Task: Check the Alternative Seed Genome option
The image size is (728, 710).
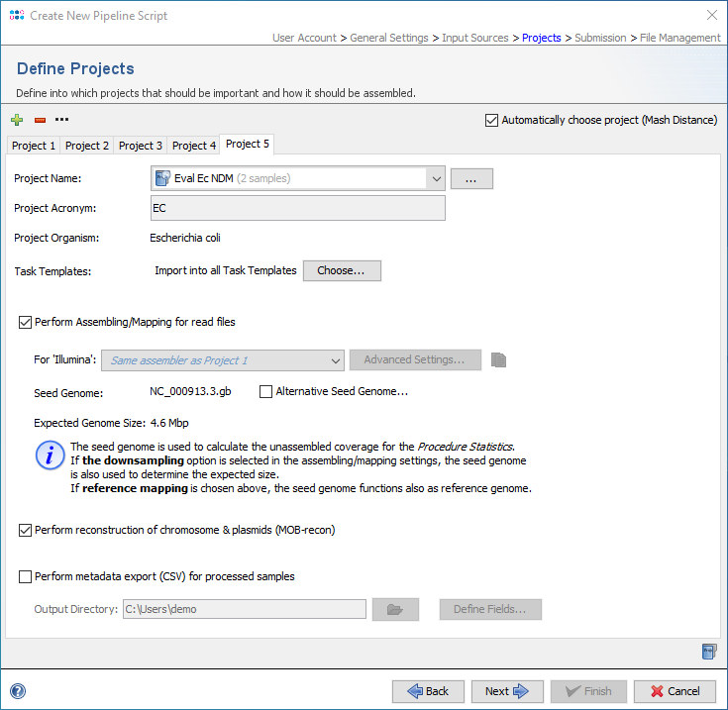Action: click(x=265, y=391)
